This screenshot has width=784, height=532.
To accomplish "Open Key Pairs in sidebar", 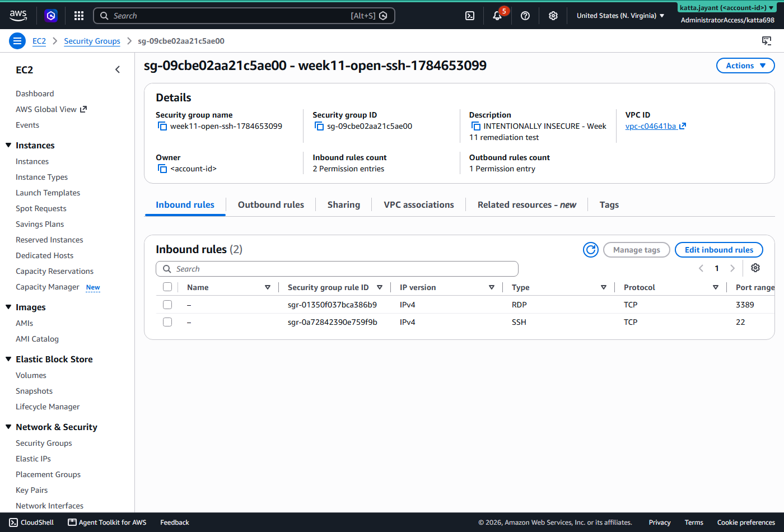I will click(x=31, y=490).
